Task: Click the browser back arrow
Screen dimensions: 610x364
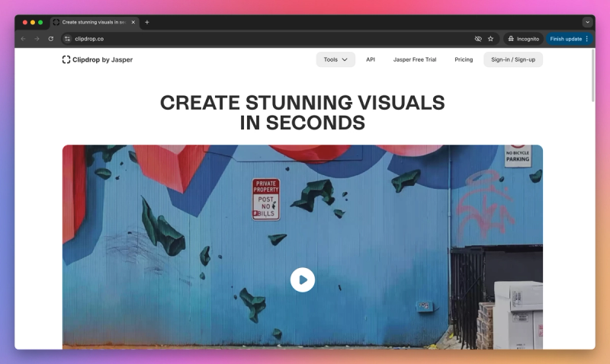Action: point(24,39)
